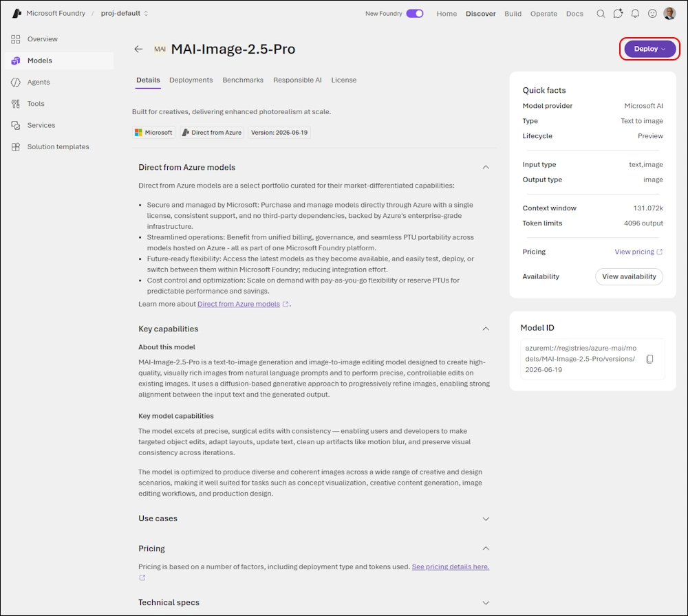
Task: Click the Version: 2026-06-19 tag
Action: pos(279,133)
